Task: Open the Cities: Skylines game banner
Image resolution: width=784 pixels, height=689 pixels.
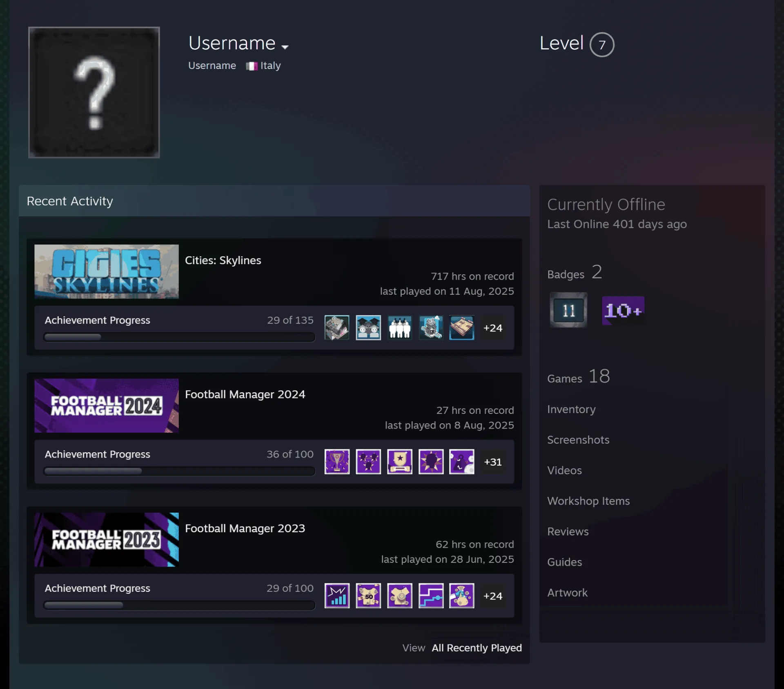Action: [107, 271]
